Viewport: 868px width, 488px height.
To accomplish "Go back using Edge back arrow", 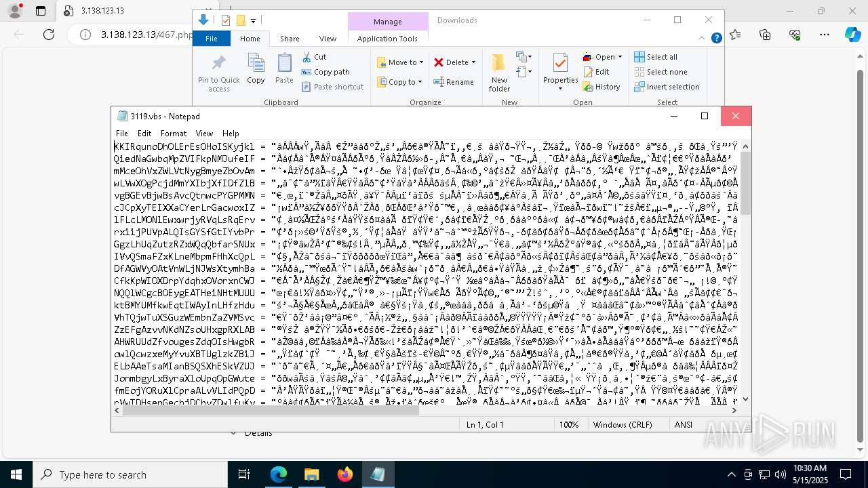I will point(19,35).
